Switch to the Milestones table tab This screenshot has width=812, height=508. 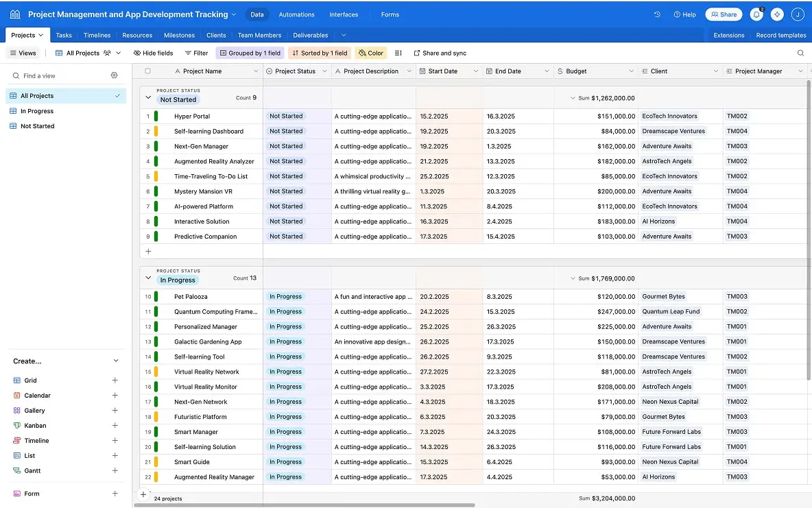click(x=179, y=35)
